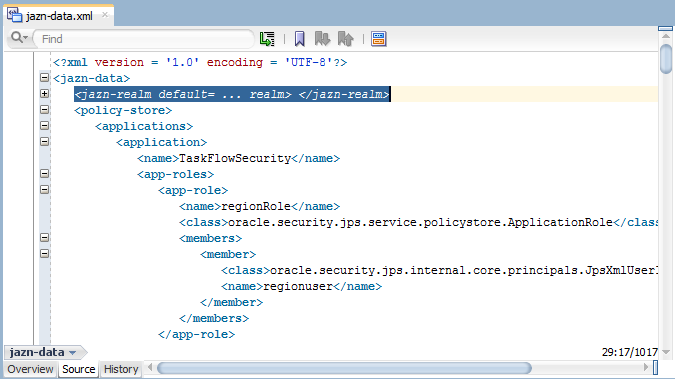Click the ApplicationRole class line

click(418, 222)
